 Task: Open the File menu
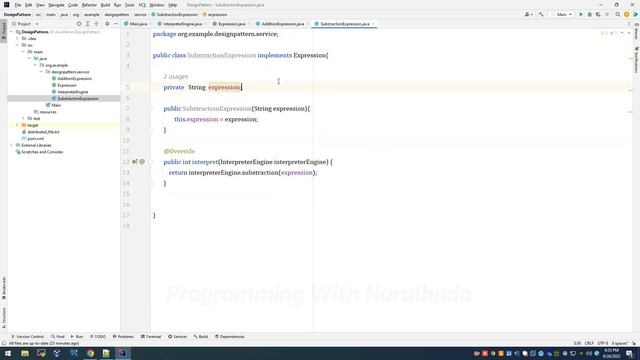18,5
